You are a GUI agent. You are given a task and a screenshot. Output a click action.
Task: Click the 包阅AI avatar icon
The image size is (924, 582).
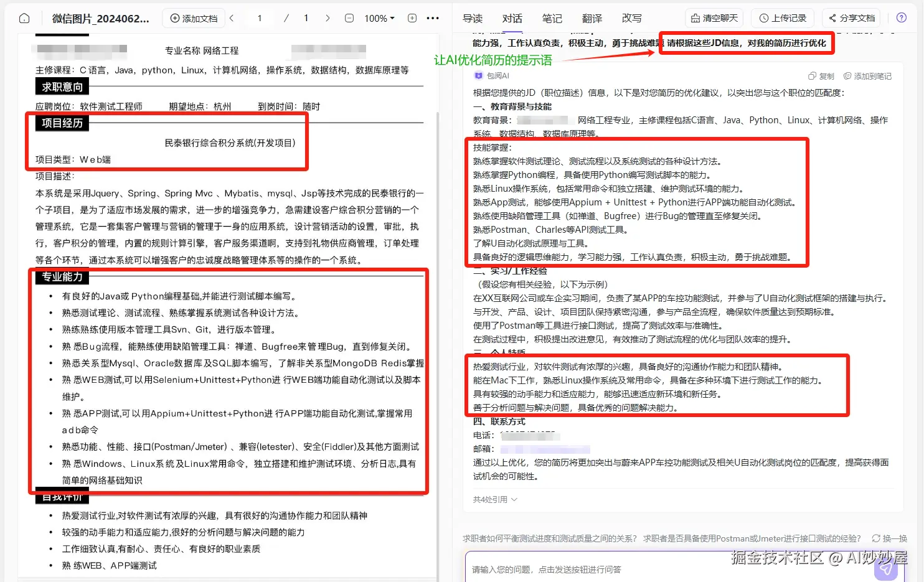pyautogui.click(x=478, y=75)
